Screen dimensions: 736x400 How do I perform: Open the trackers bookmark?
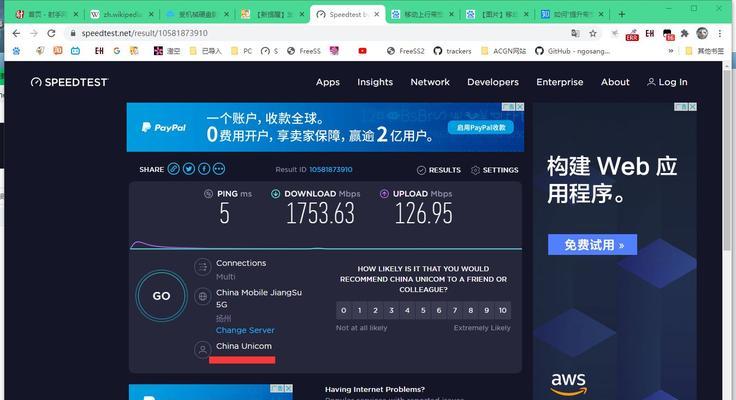pos(452,51)
